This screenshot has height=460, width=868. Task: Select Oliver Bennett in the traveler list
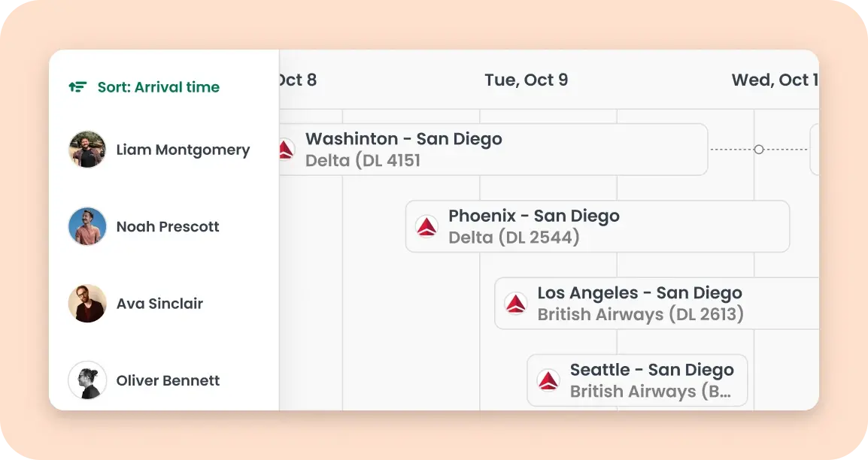click(x=168, y=380)
